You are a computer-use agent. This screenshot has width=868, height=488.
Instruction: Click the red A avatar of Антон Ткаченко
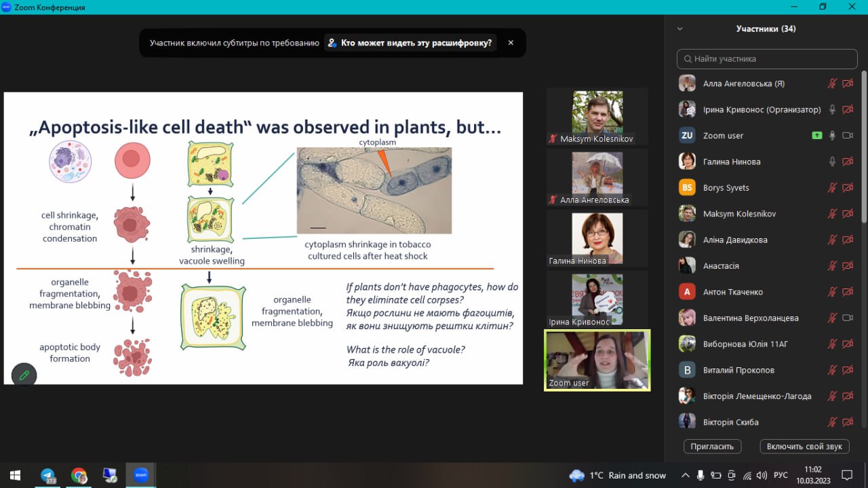(x=688, y=292)
